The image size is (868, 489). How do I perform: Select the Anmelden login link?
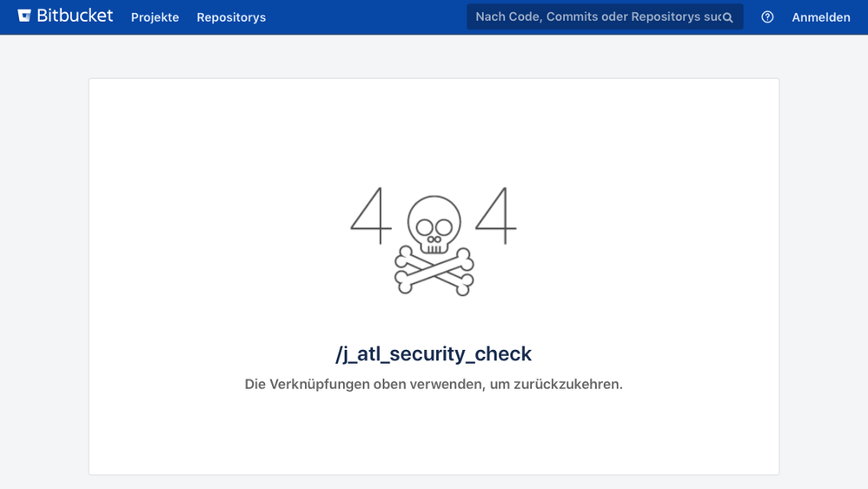(821, 17)
